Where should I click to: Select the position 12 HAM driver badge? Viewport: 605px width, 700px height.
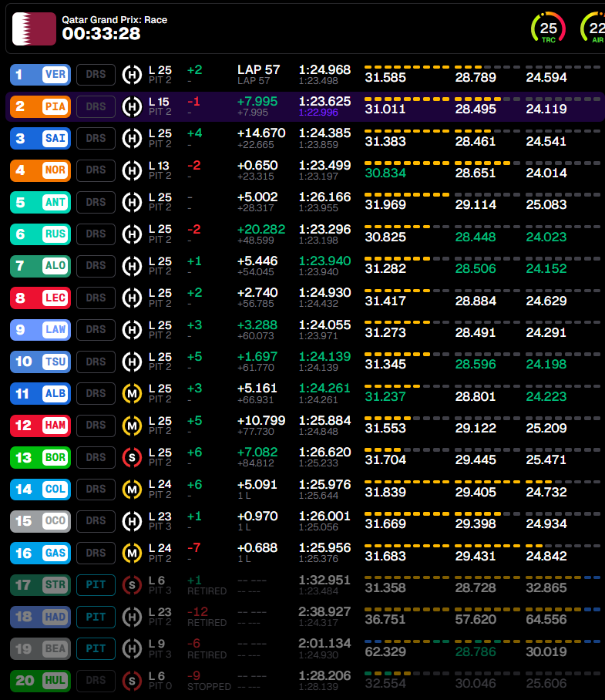pyautogui.click(x=41, y=426)
